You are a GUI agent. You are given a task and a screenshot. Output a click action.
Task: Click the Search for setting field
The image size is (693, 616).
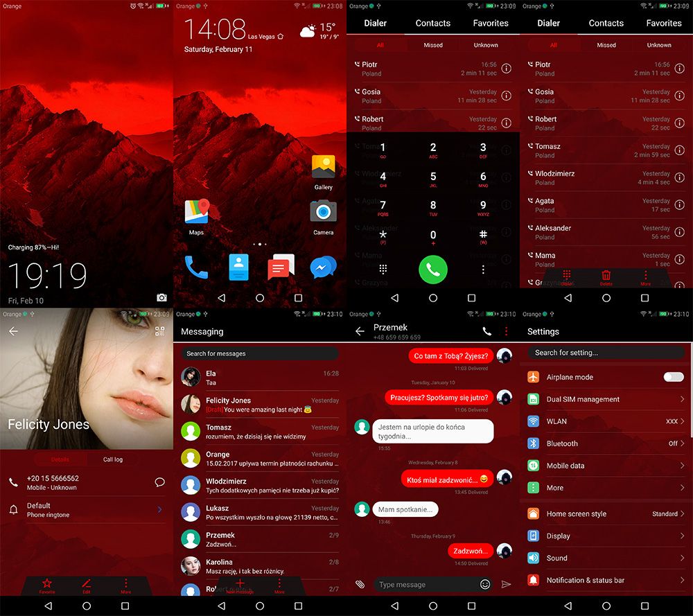(606, 353)
